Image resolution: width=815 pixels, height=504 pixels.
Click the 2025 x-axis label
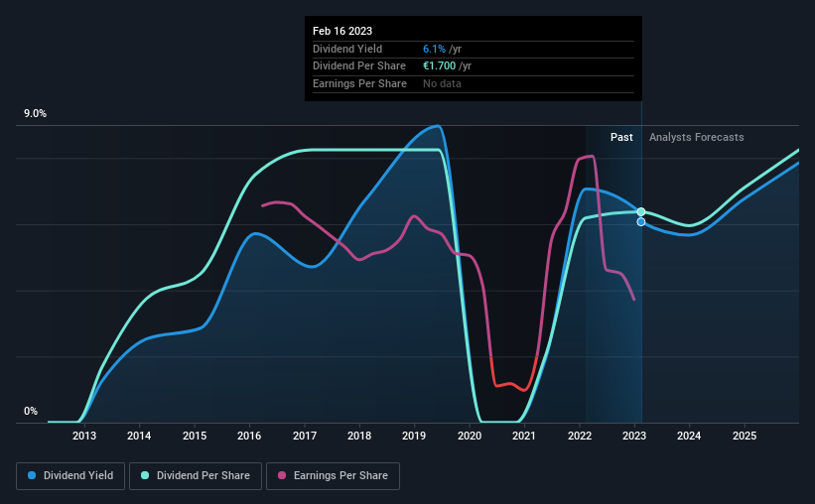coord(745,436)
